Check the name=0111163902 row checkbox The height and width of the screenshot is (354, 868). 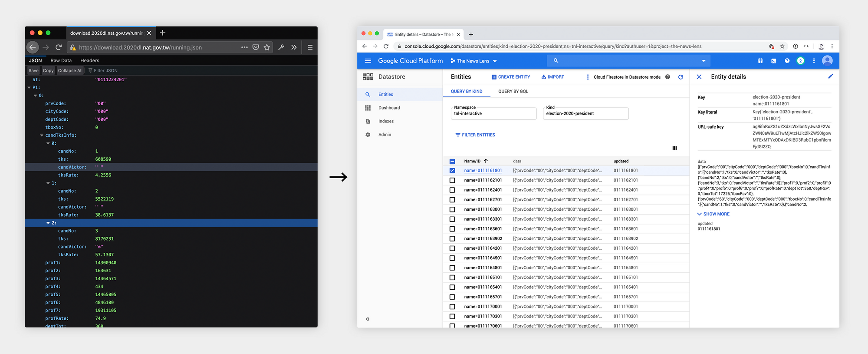click(452, 238)
